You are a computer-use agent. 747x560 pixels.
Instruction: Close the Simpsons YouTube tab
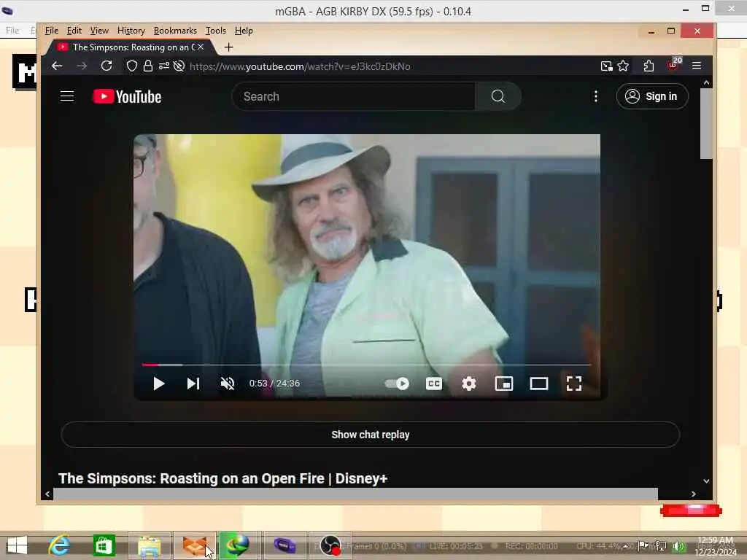pos(201,47)
